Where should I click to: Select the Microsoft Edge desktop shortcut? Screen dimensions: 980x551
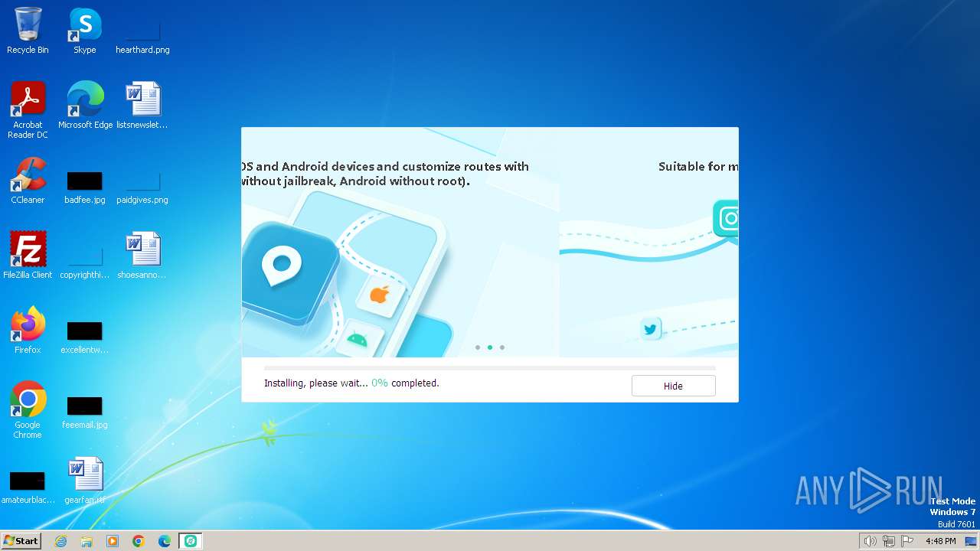[85, 105]
